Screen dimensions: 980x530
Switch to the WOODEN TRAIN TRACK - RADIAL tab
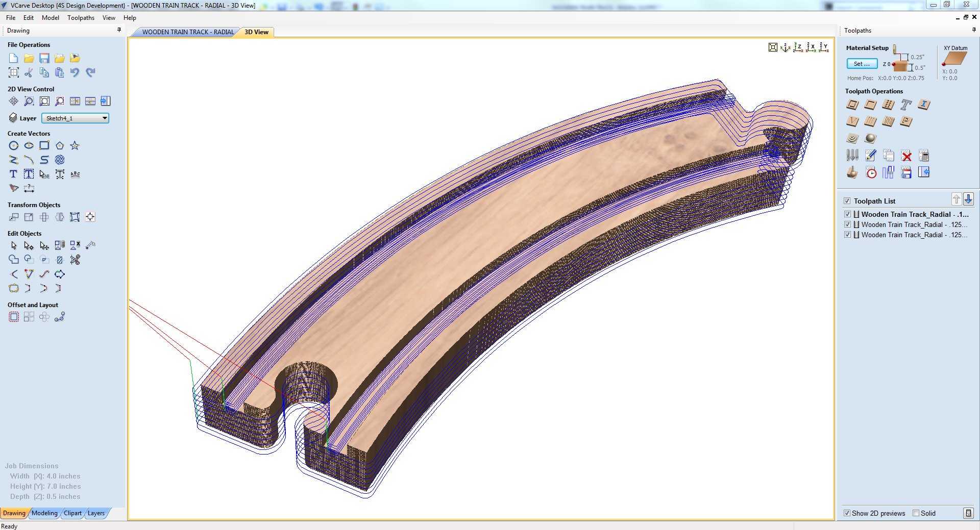[188, 32]
